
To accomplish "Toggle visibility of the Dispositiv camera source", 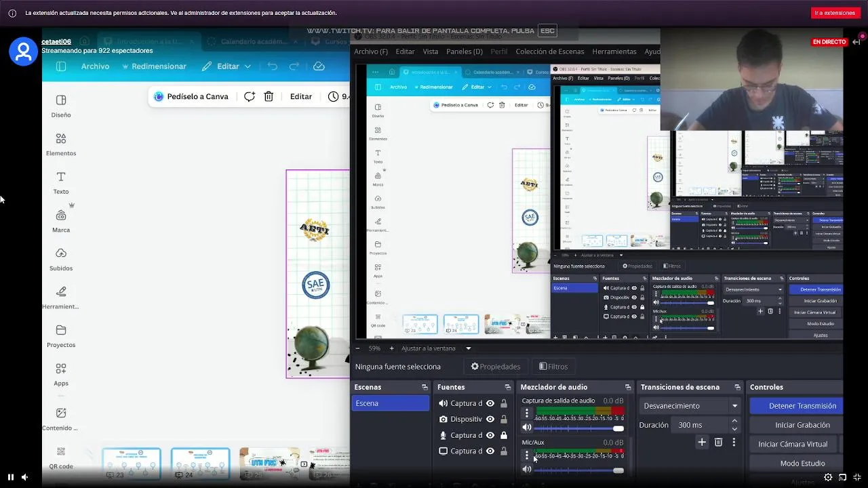I will [490, 420].
